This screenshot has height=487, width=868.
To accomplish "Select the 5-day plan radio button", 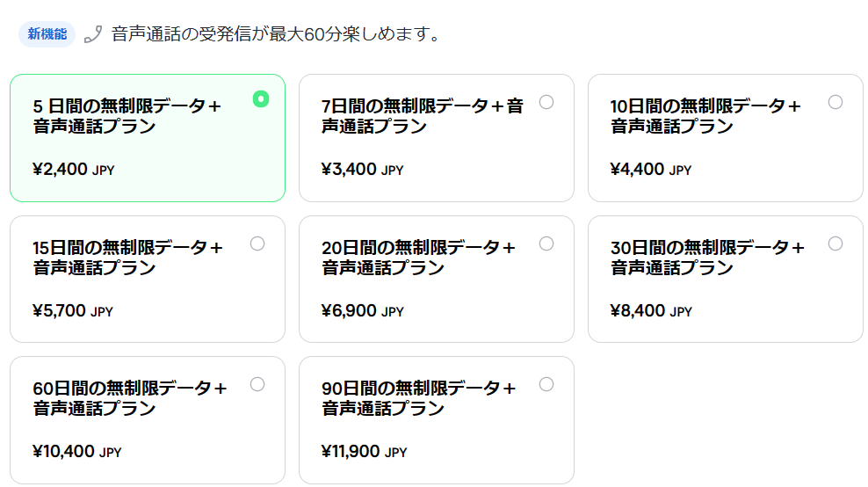I will pyautogui.click(x=261, y=99).
